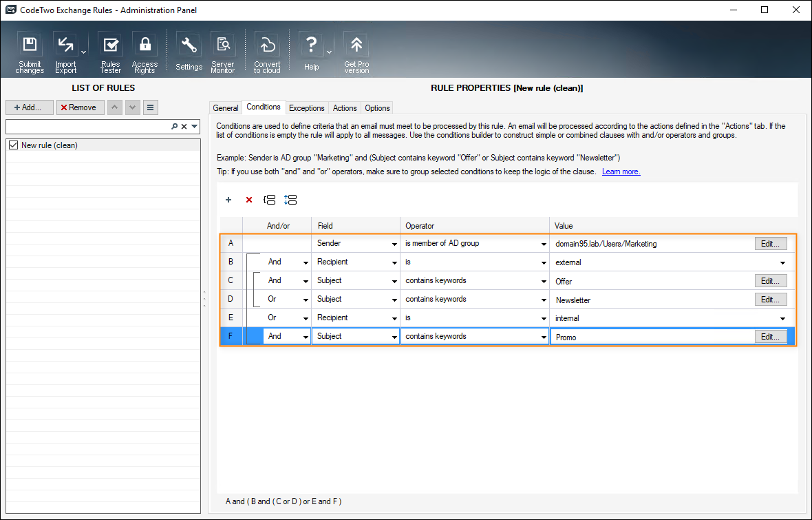The width and height of the screenshot is (812, 520).
Task: Click the And/or column header
Action: coord(277,225)
